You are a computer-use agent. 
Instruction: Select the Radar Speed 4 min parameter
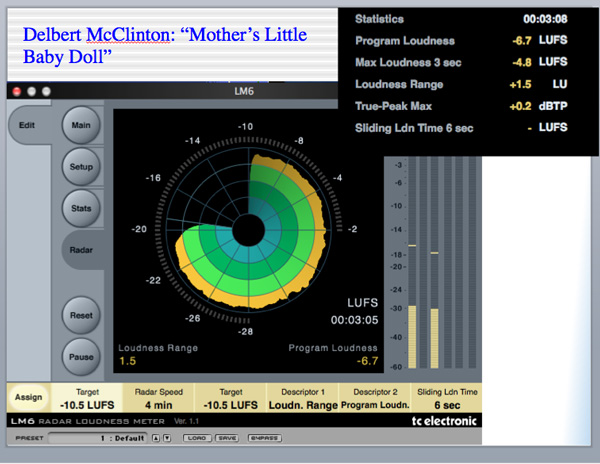pos(158,399)
